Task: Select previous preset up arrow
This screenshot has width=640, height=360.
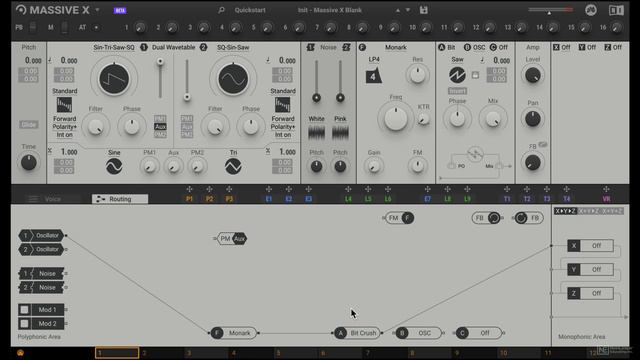Action: click(398, 10)
